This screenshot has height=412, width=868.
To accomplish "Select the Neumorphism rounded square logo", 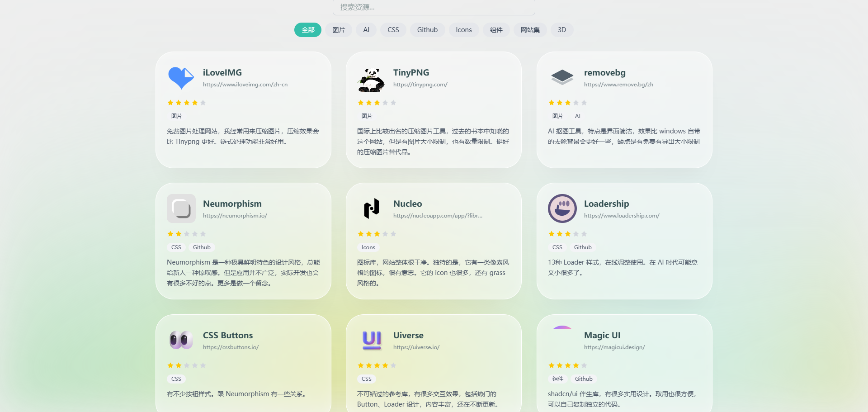I will coord(180,208).
